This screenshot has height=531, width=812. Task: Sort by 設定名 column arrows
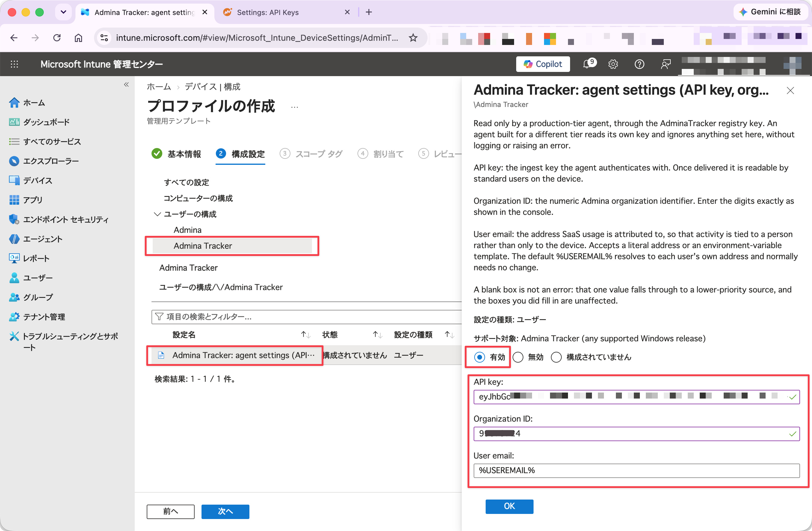click(305, 335)
